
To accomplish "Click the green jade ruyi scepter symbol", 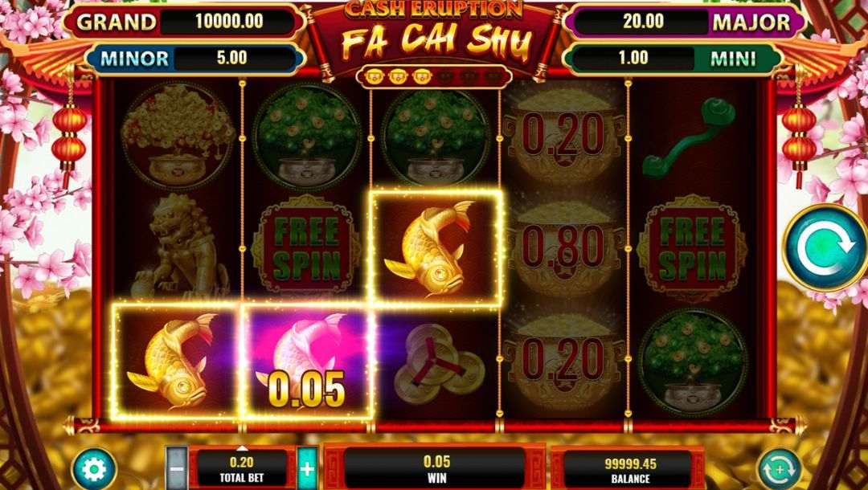I will point(690,137).
